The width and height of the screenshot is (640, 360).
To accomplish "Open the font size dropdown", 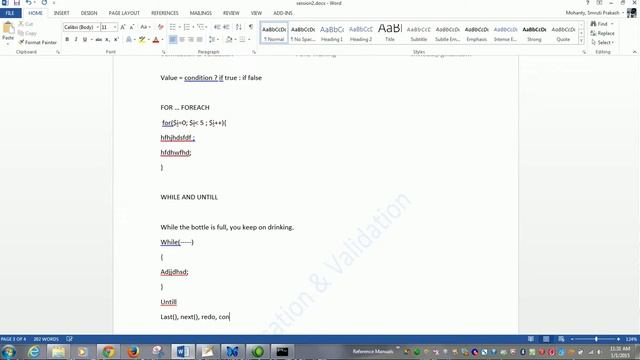I will point(115,27).
